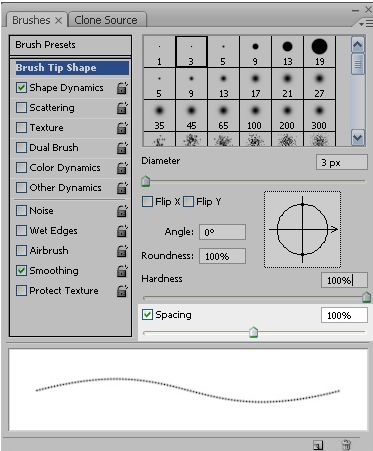Switch to the Clone Source tab
373x451 pixels.
(106, 20)
